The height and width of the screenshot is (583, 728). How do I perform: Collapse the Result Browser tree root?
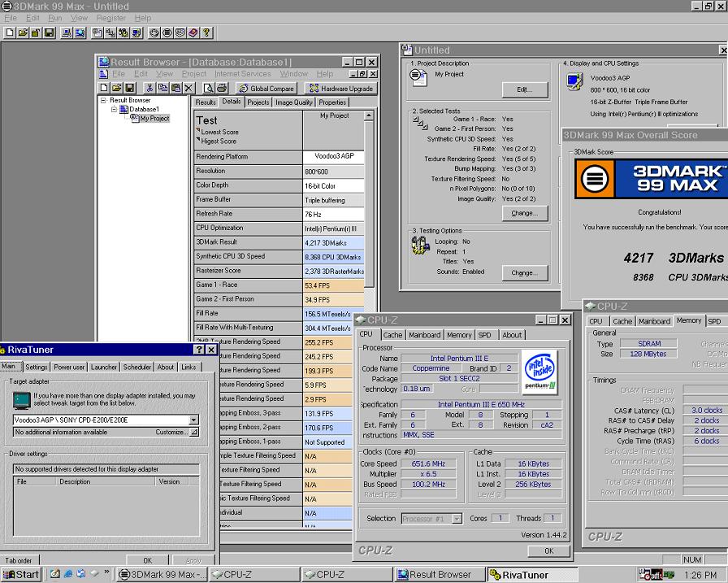pyautogui.click(x=103, y=100)
